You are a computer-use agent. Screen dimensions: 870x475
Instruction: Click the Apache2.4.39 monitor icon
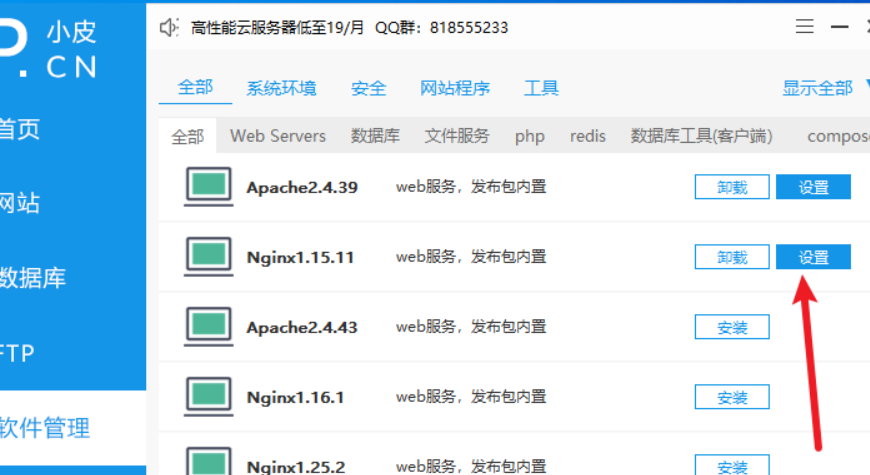click(208, 187)
